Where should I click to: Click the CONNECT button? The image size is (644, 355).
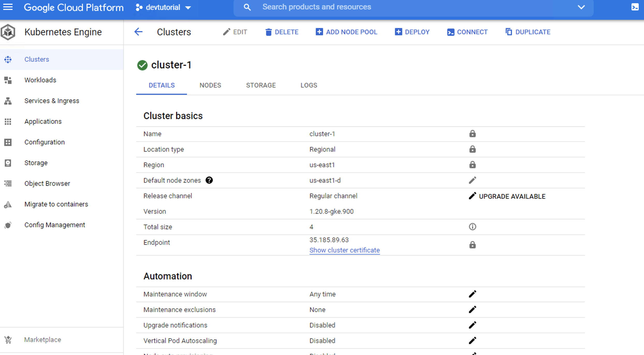pyautogui.click(x=467, y=32)
